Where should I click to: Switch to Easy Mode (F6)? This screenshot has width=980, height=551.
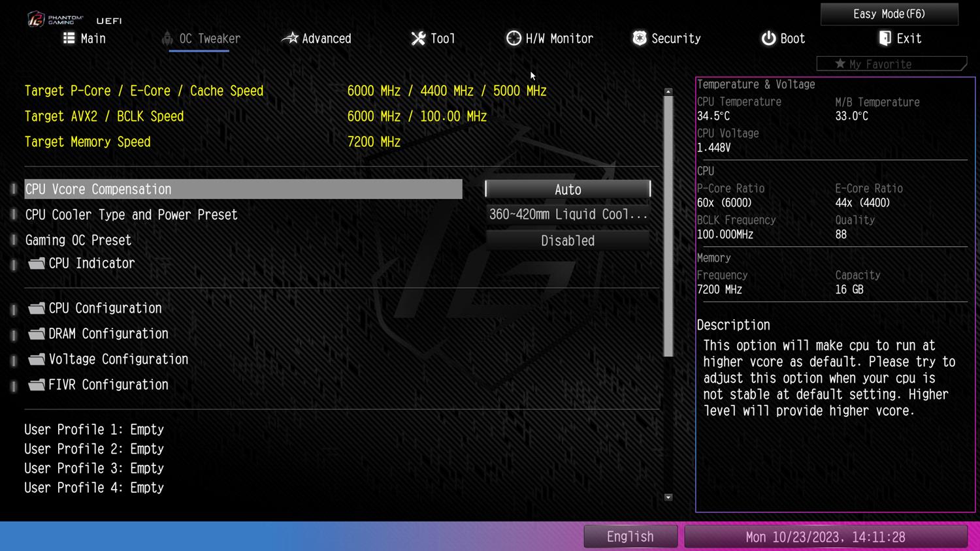point(889,14)
